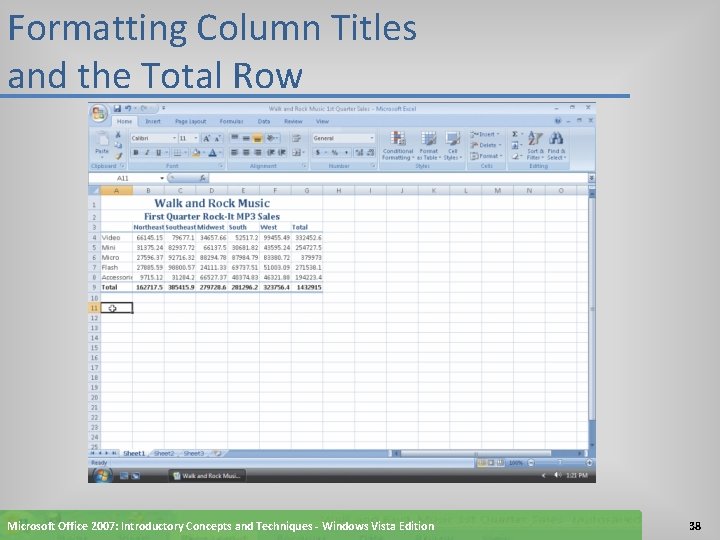Viewport: 720px width, 540px height.
Task: Align text to the right
Action: point(258,152)
